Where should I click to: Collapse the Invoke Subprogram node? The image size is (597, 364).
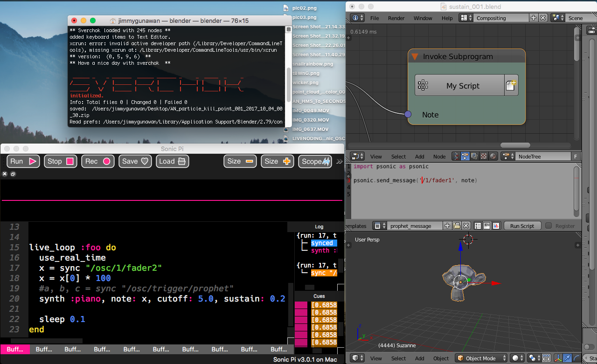pos(415,57)
